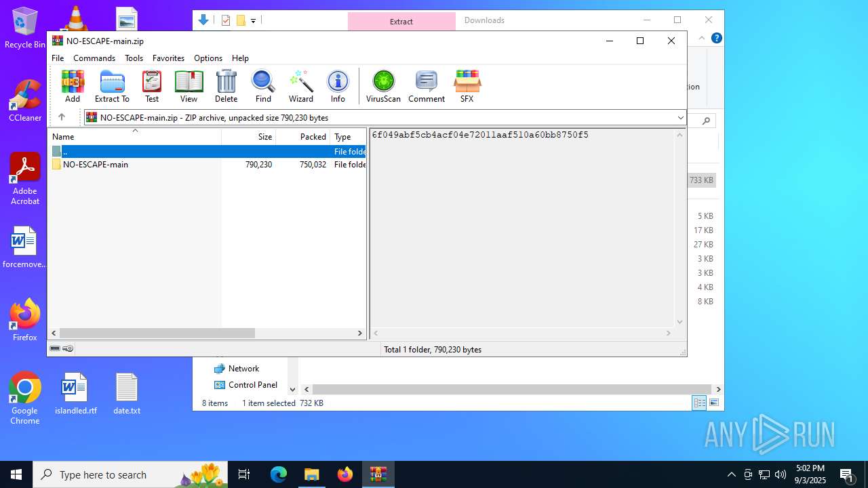
Task: Expand Quick Access Toolbar dropdown in Explorer
Action: tap(254, 20)
